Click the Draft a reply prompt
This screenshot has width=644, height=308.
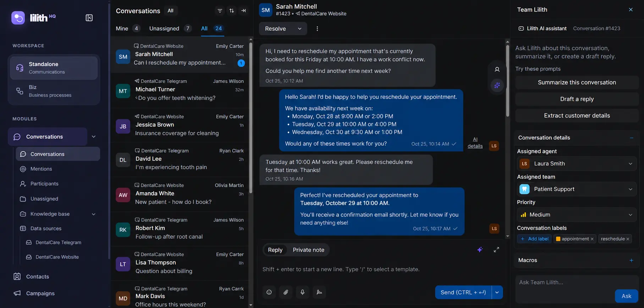tap(577, 99)
